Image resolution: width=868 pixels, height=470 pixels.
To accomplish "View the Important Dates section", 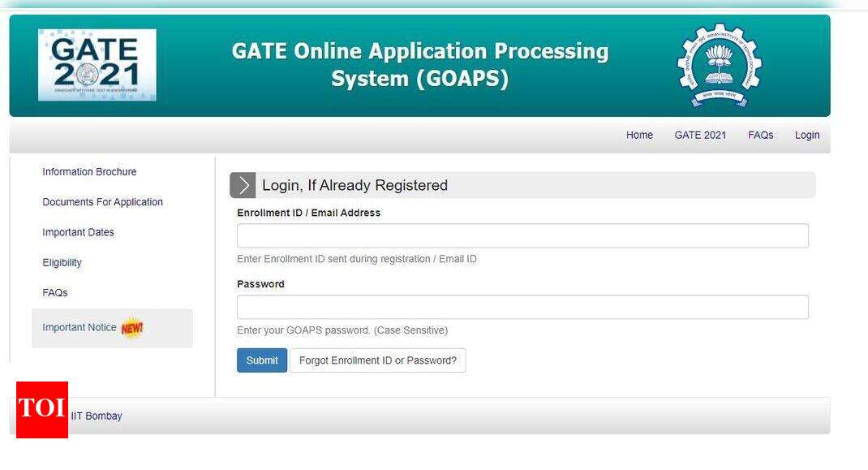I will [78, 232].
